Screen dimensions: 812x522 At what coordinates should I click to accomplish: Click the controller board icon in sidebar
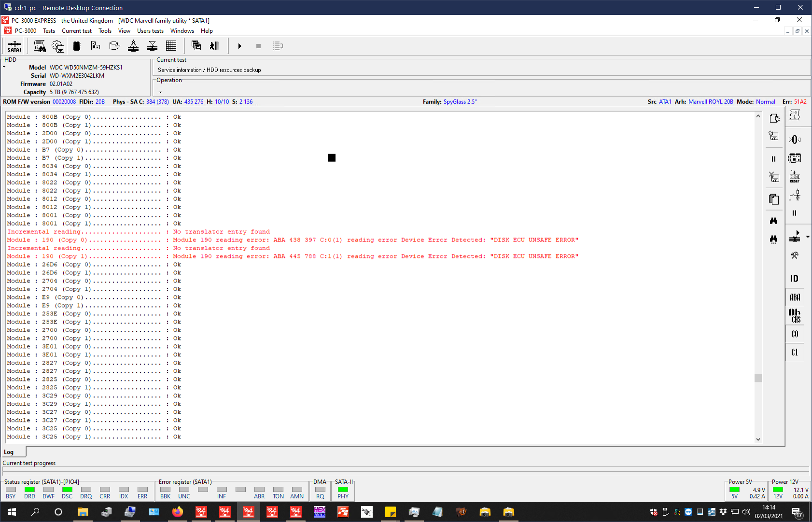(795, 158)
